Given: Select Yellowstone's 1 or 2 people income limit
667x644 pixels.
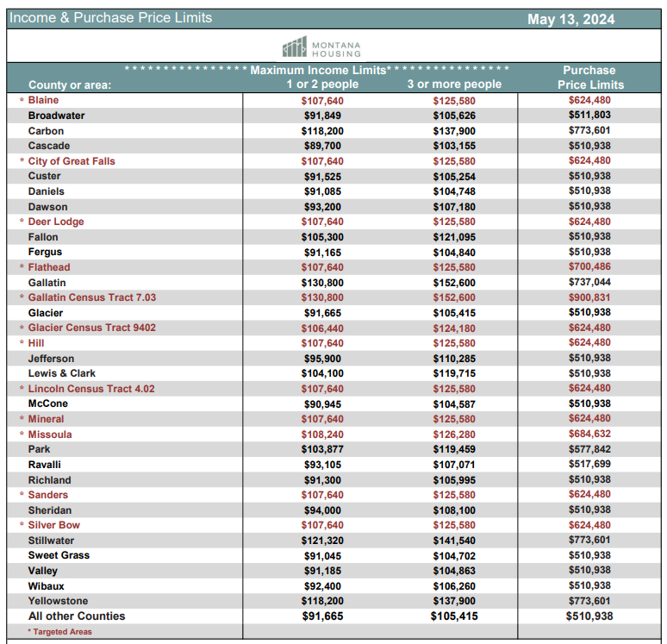Looking at the screenshot, I should pyautogui.click(x=322, y=601).
